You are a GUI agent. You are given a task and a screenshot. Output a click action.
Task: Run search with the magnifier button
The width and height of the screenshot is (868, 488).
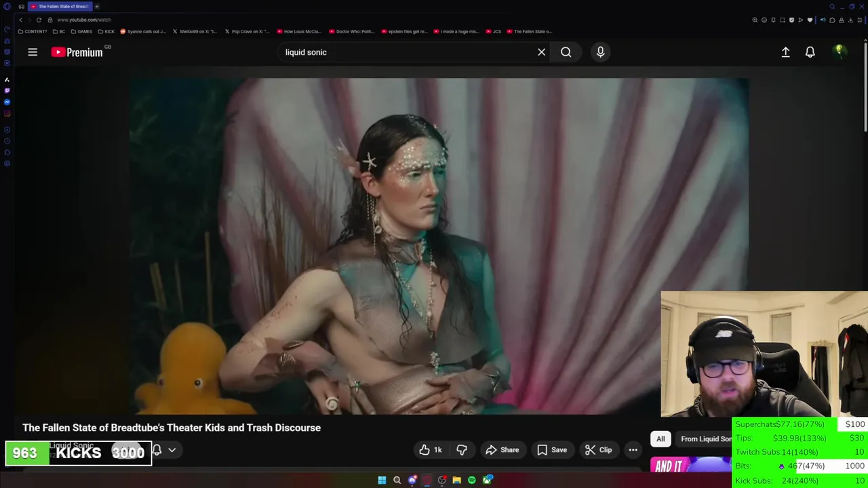(x=566, y=52)
